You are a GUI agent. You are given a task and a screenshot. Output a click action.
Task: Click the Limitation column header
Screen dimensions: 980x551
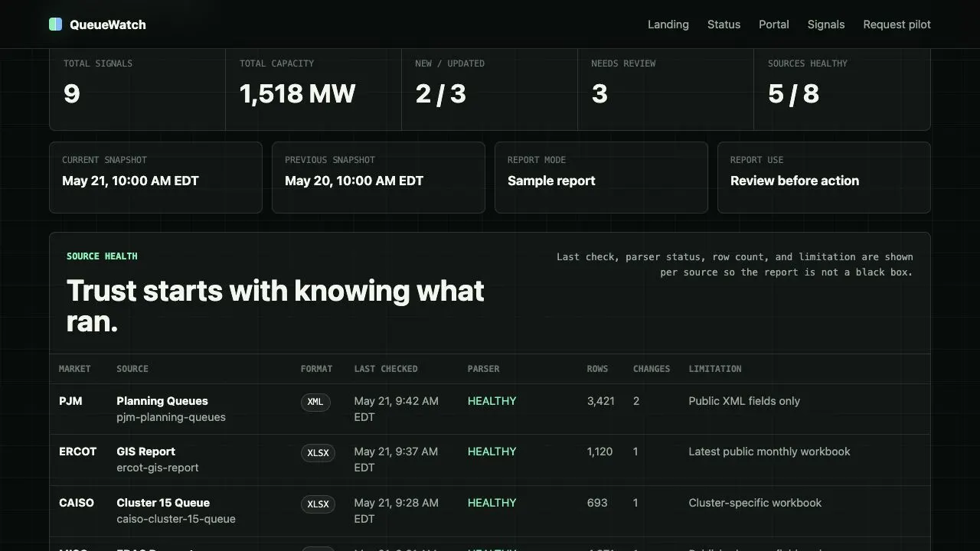pyautogui.click(x=715, y=369)
